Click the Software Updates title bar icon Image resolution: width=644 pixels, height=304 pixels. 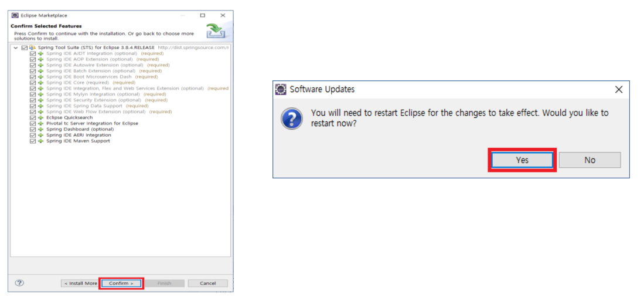click(281, 89)
